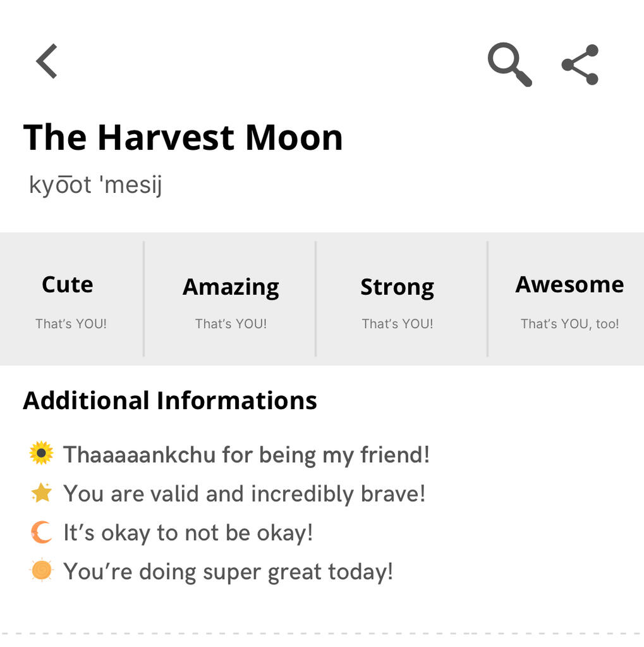Tap the share icon
The height and width of the screenshot is (647, 644).
pyautogui.click(x=580, y=65)
